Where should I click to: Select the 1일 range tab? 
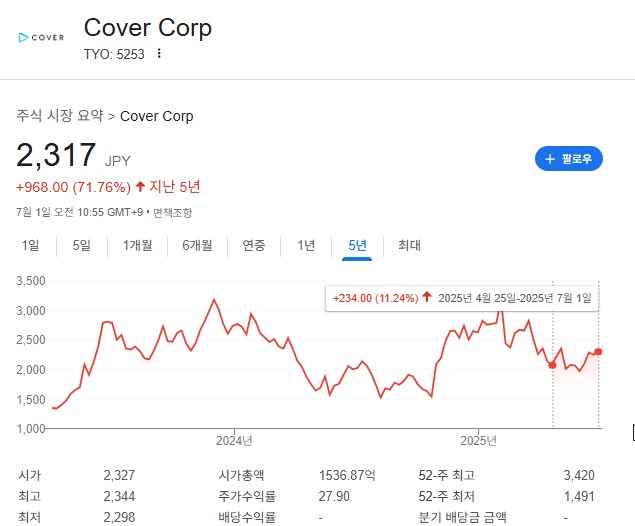[x=30, y=245]
